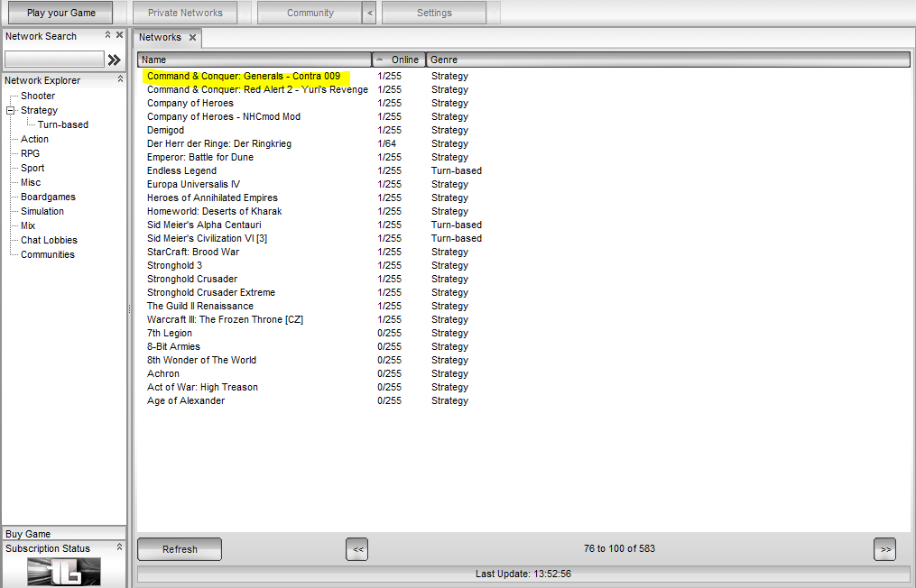Go to the previous page of networks
Image resolution: width=916 pixels, height=588 pixels.
(357, 549)
